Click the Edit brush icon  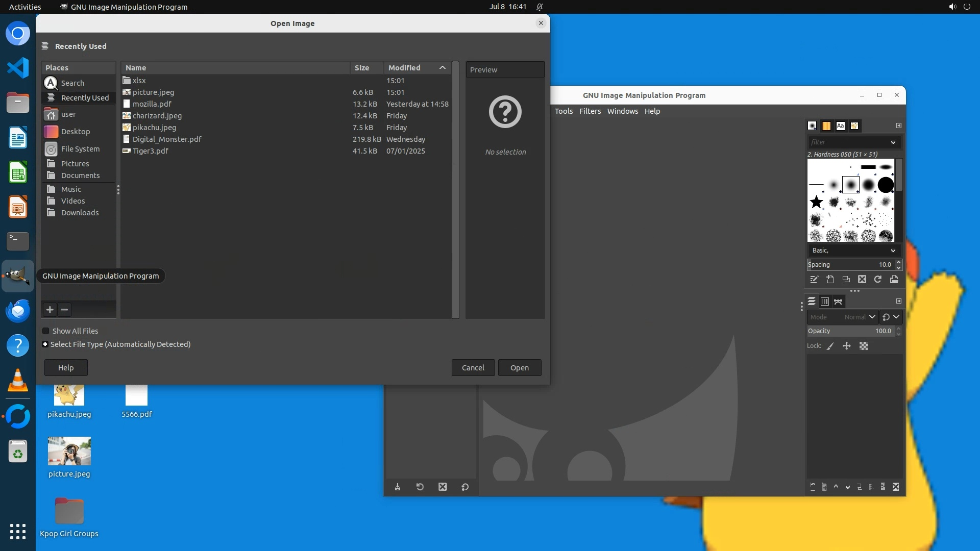tap(814, 280)
